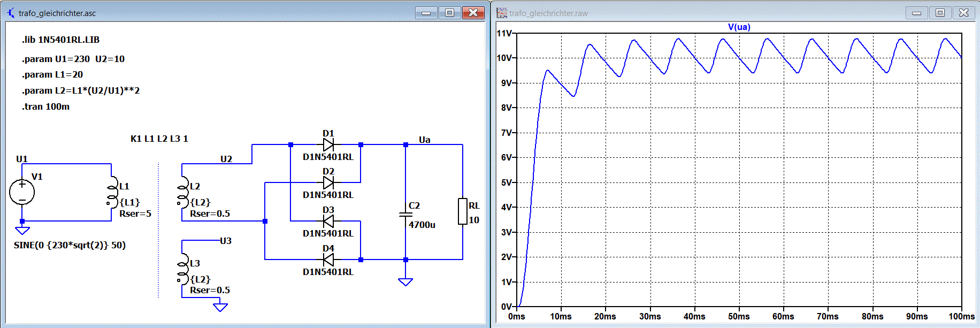Image resolution: width=980 pixels, height=328 pixels.
Task: Click the U3 net label
Action: click(x=226, y=241)
